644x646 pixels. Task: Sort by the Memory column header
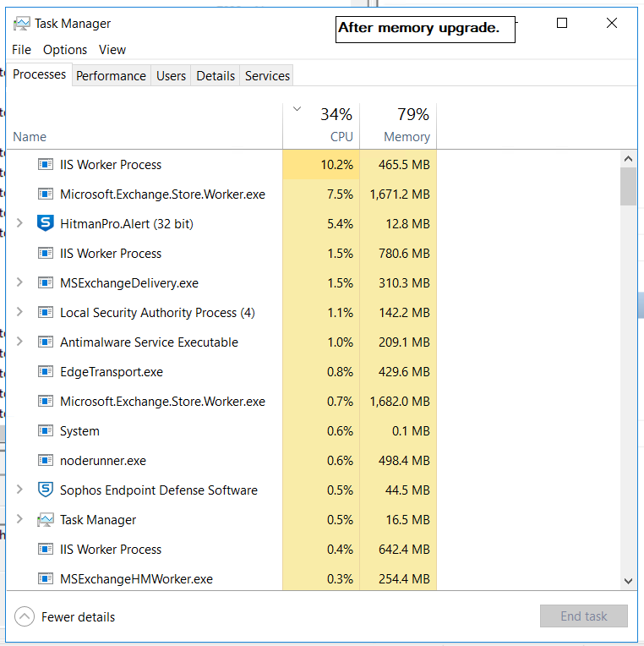[x=398, y=126]
